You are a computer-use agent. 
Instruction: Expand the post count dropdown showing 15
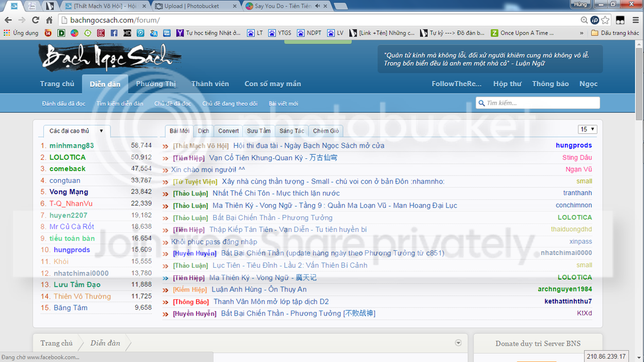[587, 129]
